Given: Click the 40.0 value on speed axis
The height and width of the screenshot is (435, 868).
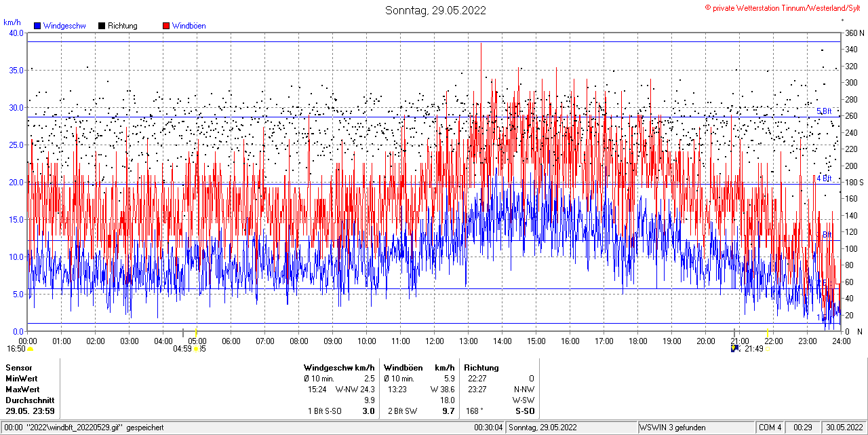Looking at the screenshot, I should point(16,33).
